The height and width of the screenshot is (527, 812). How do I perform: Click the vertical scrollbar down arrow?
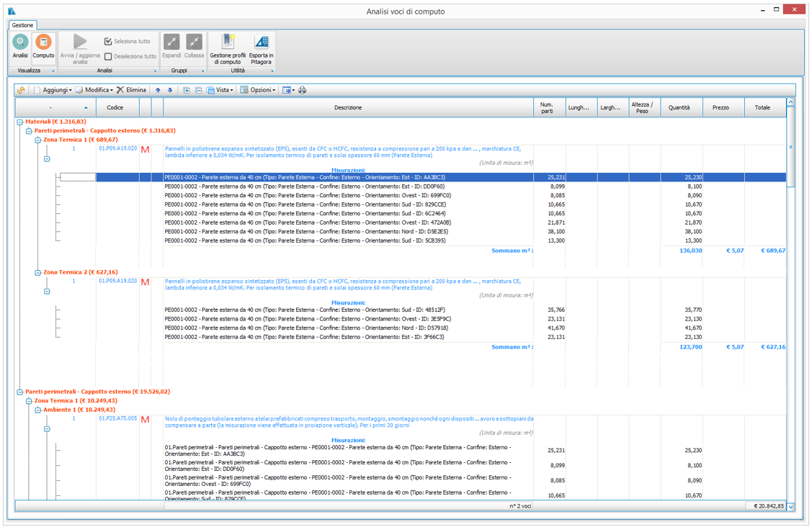click(x=791, y=507)
